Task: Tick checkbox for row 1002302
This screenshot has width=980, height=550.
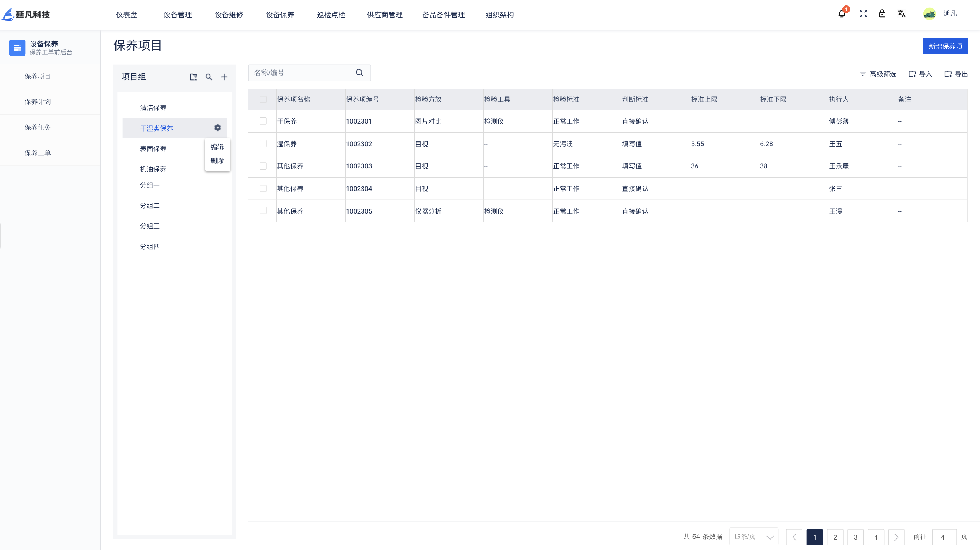Action: (x=263, y=143)
